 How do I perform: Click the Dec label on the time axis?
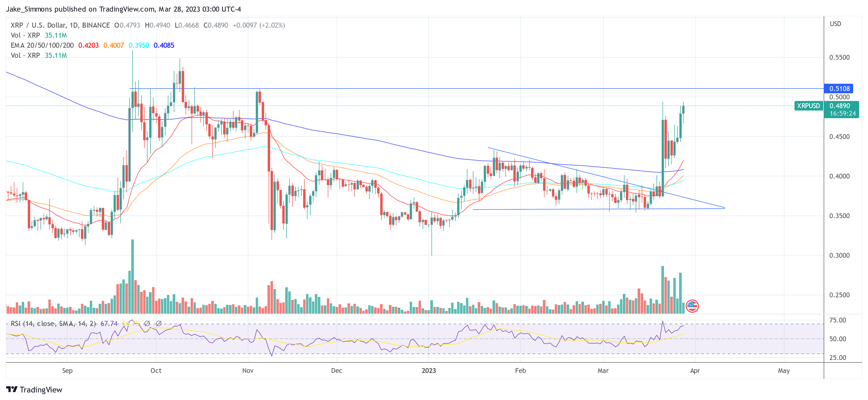[x=337, y=371]
